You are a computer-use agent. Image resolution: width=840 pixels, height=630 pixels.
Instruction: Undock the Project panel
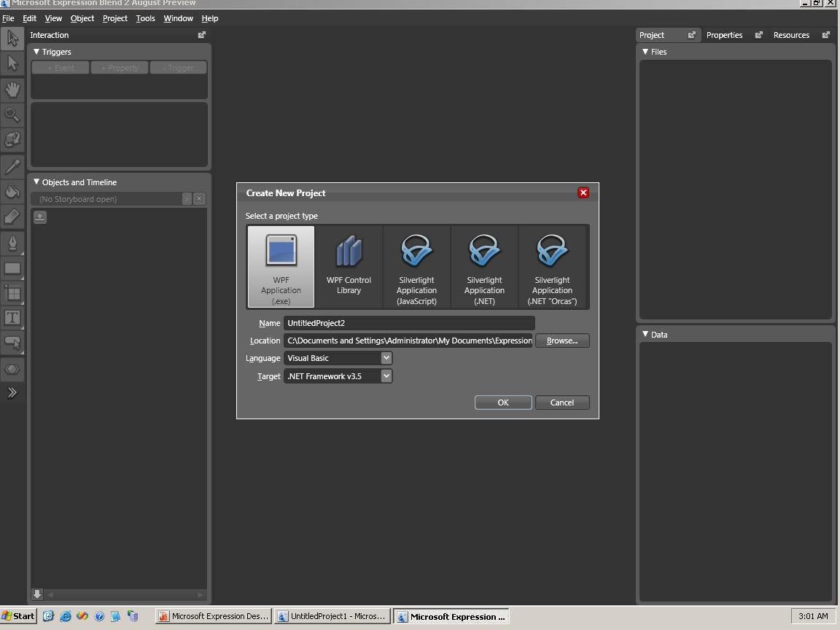tap(691, 35)
